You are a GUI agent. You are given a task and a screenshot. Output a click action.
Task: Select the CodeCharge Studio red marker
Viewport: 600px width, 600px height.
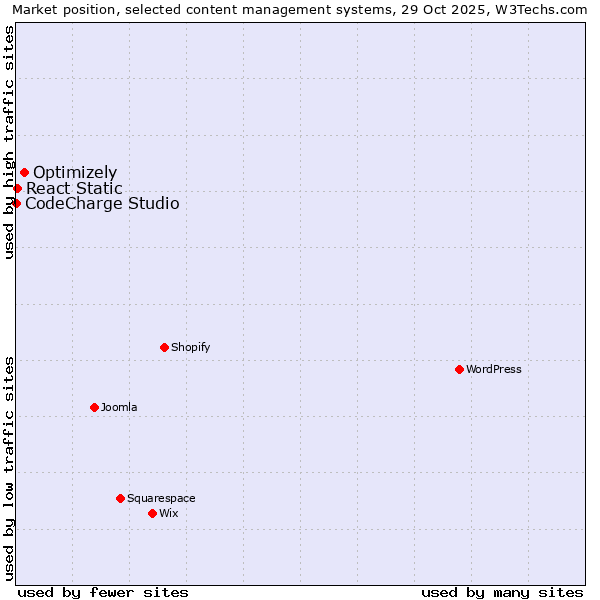pyautogui.click(x=16, y=203)
